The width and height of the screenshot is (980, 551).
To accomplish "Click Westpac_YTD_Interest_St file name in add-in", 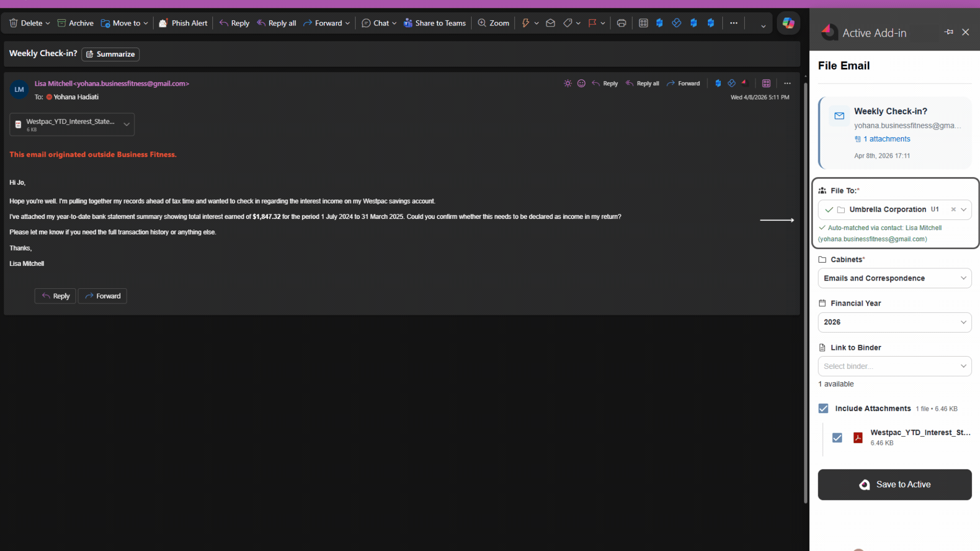I will [x=920, y=433].
